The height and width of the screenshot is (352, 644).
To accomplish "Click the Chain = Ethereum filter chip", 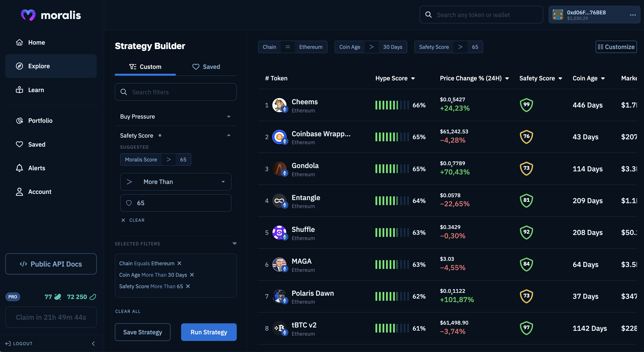I will coord(292,47).
